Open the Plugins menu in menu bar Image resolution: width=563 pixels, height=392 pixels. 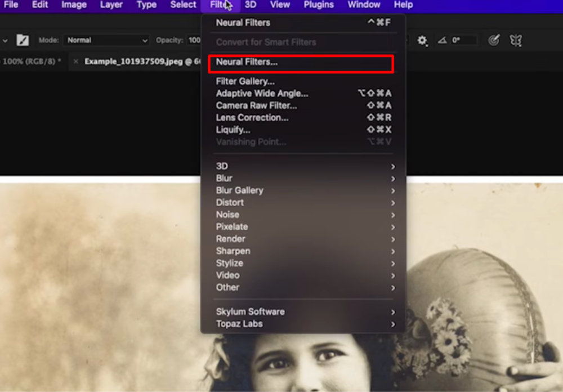(x=319, y=5)
